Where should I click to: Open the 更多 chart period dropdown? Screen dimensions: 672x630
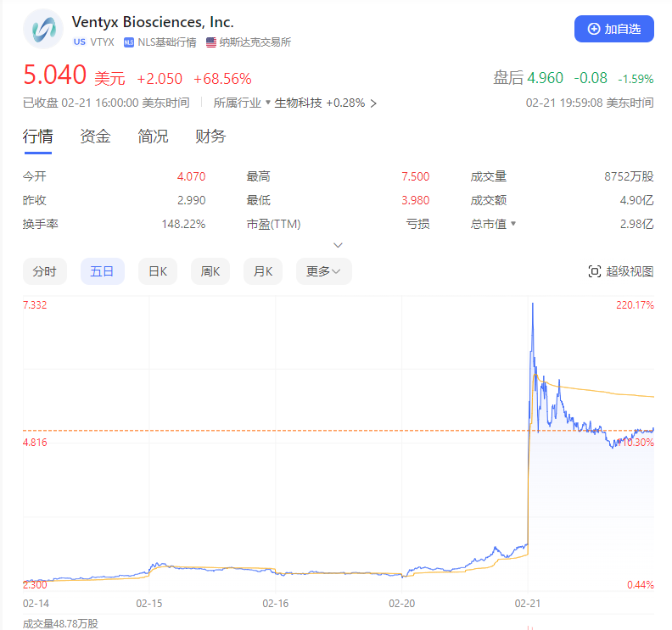tap(323, 271)
